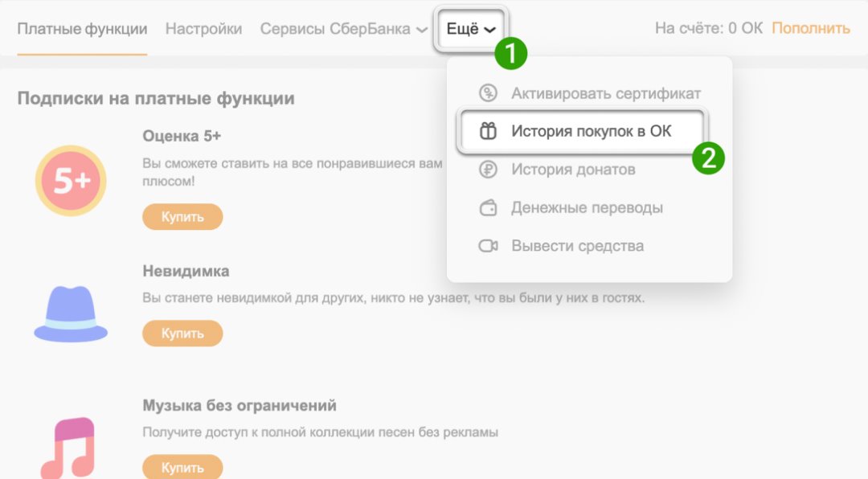Click the wallet icon beside Денежные переводы
868x479 pixels.
point(488,208)
